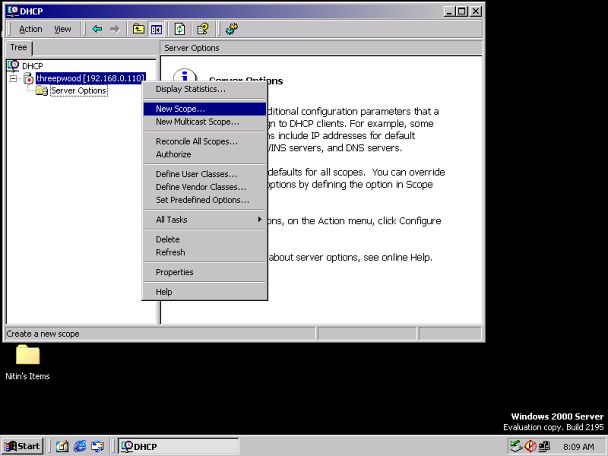This screenshot has width=608, height=456.
Task: Toggle the Show/Hide console tree icon
Action: pos(156,29)
